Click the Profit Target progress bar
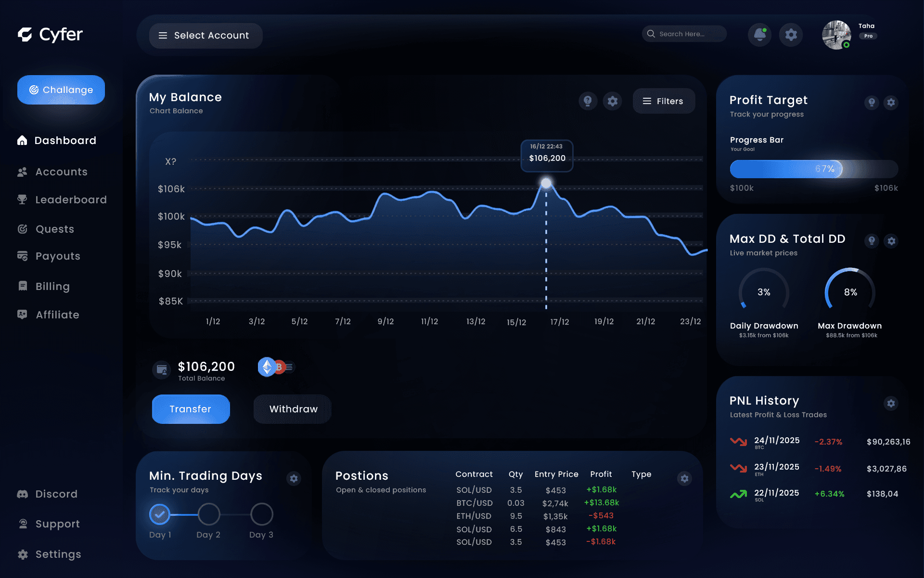 813,169
